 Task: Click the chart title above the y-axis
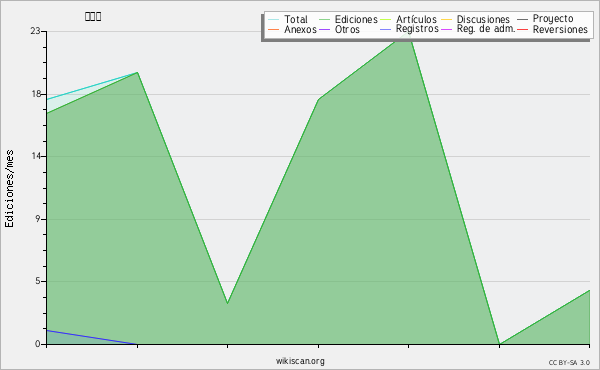(93, 16)
